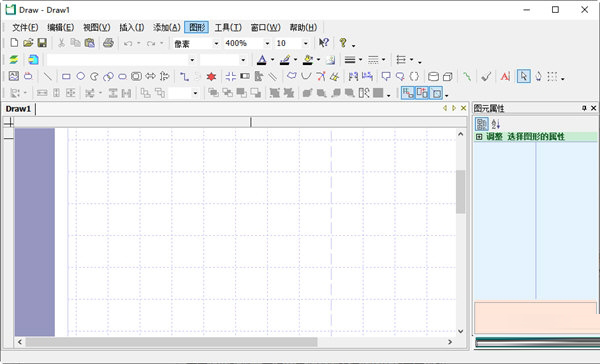
Task: Open a file using the folder icon
Action: (28, 43)
